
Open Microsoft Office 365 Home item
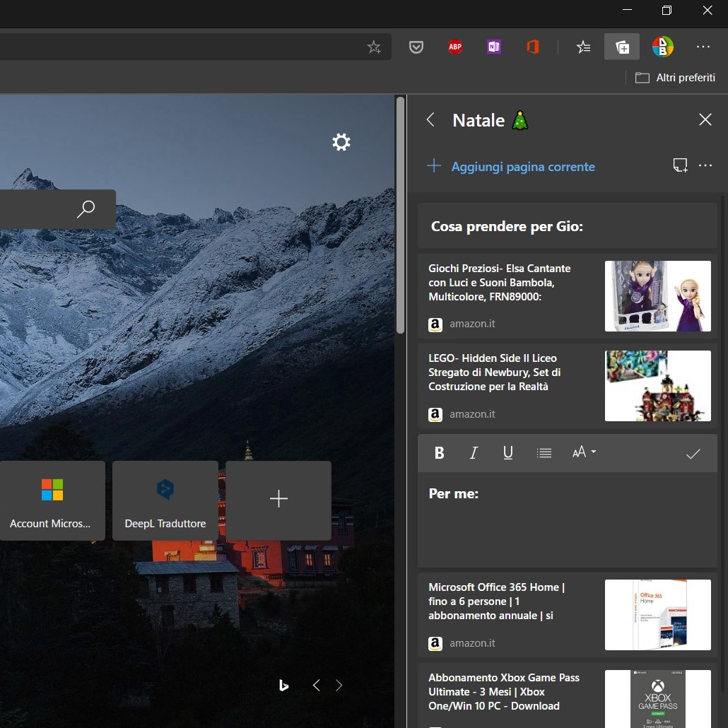click(568, 615)
